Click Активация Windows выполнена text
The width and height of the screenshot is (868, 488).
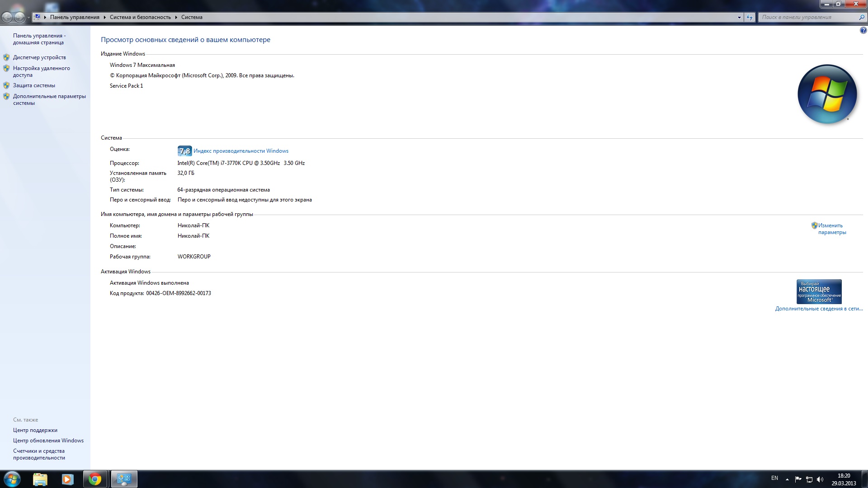coord(149,283)
